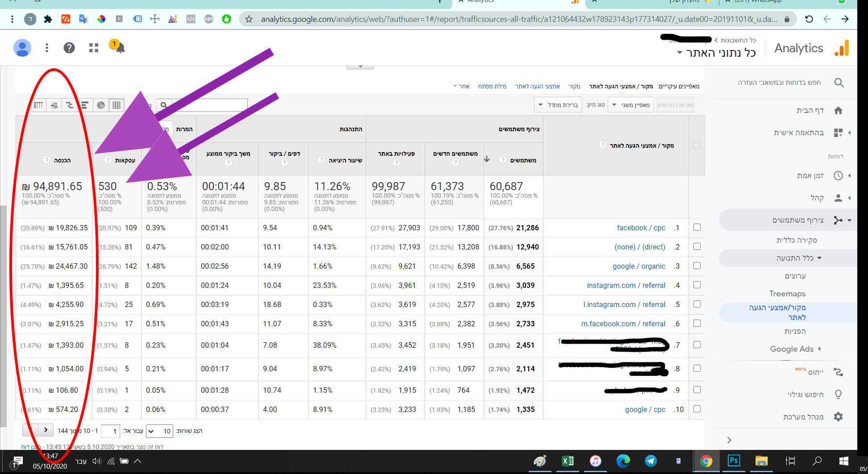Viewport: 868px width, 474px height.
Task: Tick the checkbox for row 7
Action: [x=697, y=345]
